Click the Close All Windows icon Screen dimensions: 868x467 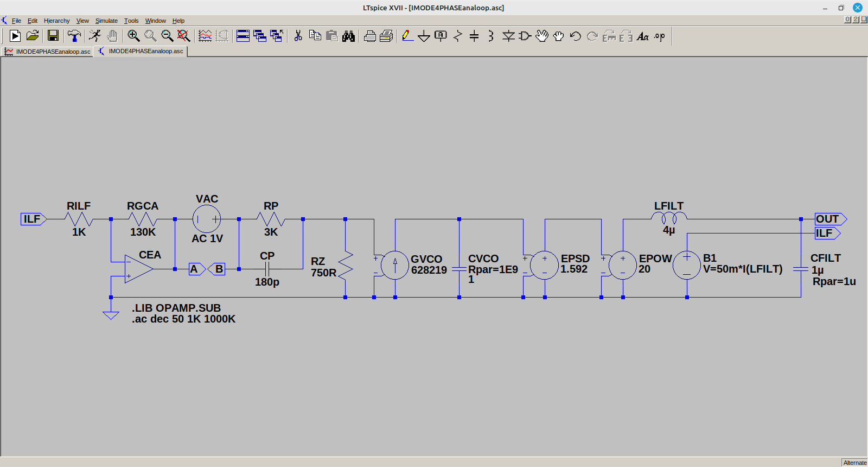click(x=277, y=36)
